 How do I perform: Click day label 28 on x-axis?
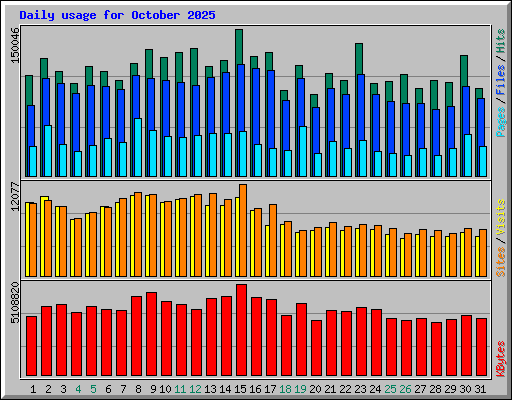click(x=435, y=389)
